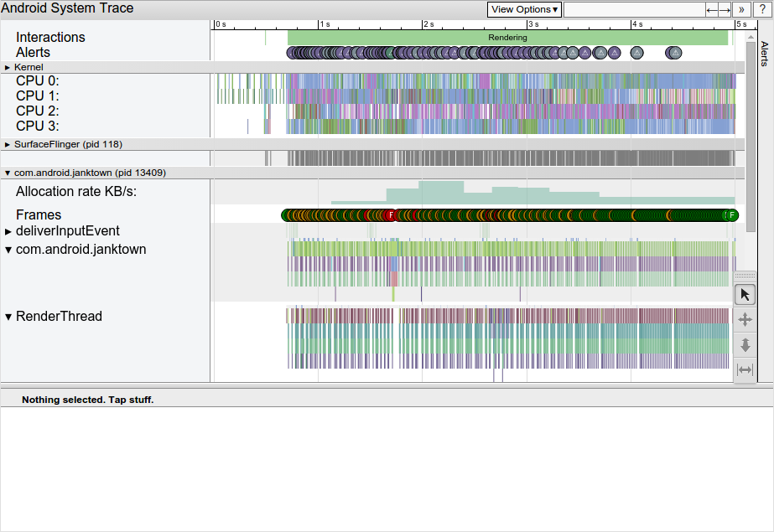The image size is (774, 532).
Task: Click the SurfaceFlinger grey slice track
Action: pyautogui.click(x=500, y=158)
